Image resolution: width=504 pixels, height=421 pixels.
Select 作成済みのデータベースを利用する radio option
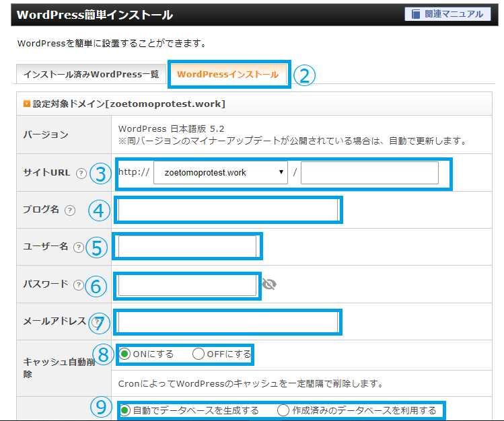(x=283, y=410)
